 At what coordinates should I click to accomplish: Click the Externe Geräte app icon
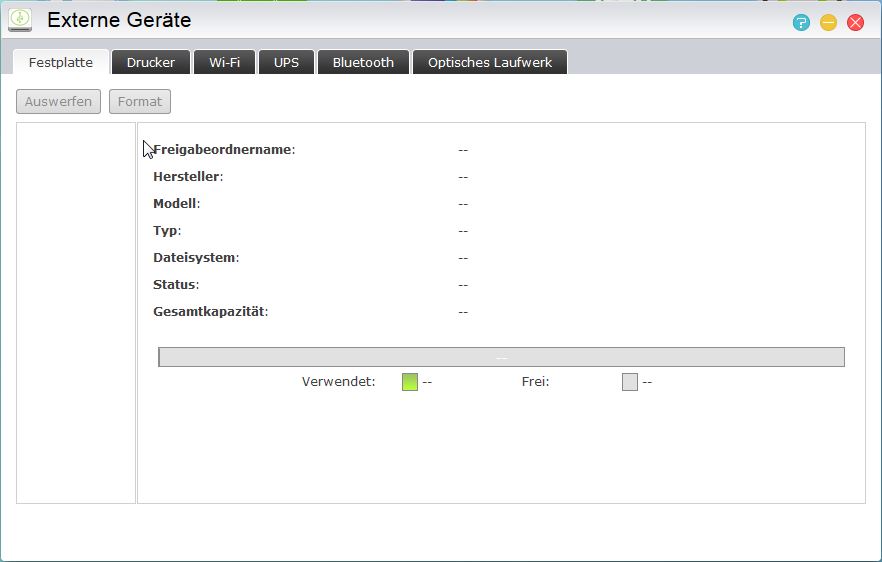(x=20, y=20)
